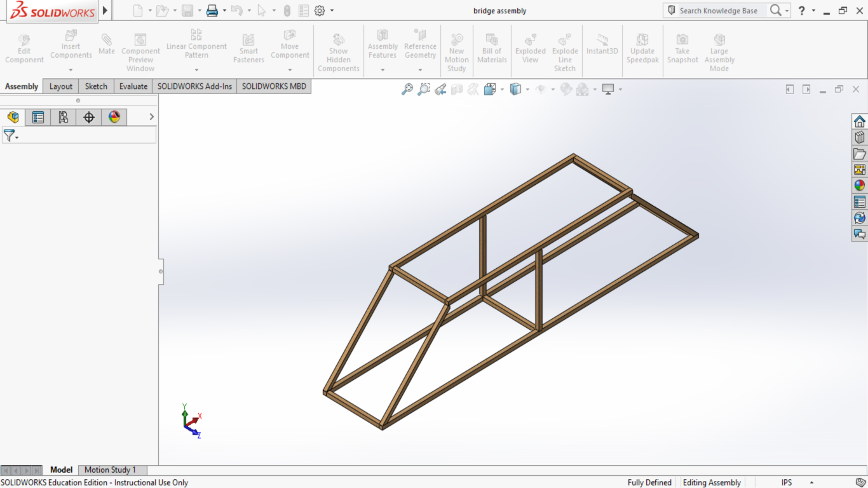Click the Search Knowledge Base field
868x488 pixels.
coord(717,10)
